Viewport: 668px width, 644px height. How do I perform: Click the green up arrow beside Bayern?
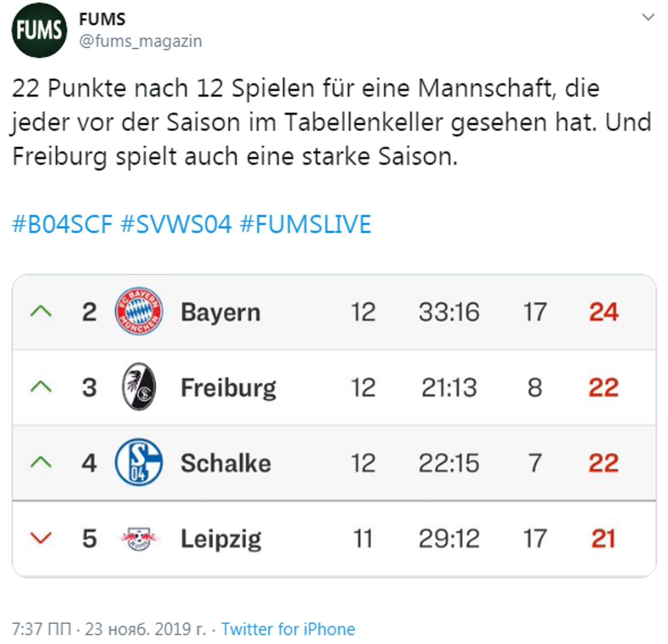(x=41, y=312)
